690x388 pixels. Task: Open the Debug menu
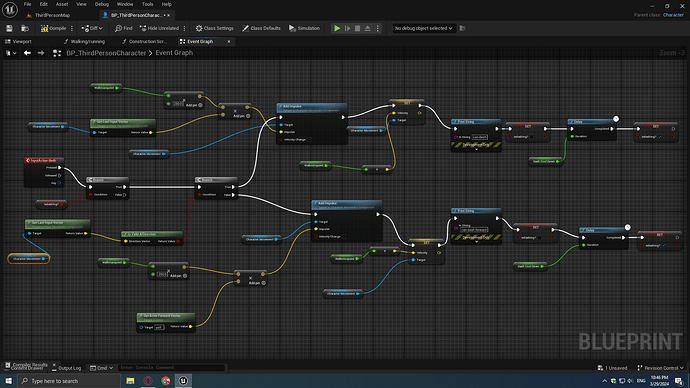pos(102,4)
